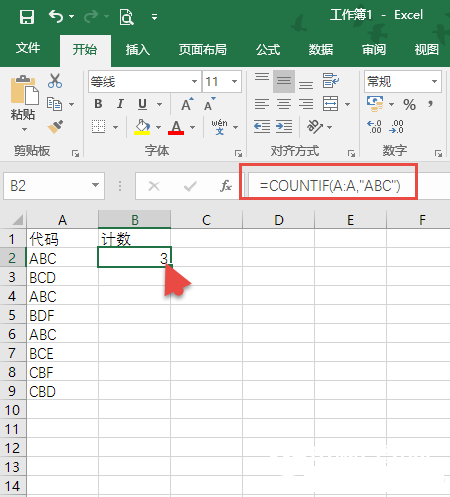Toggle Bold formatting
Image resolution: width=450 pixels, height=497 pixels.
click(98, 104)
